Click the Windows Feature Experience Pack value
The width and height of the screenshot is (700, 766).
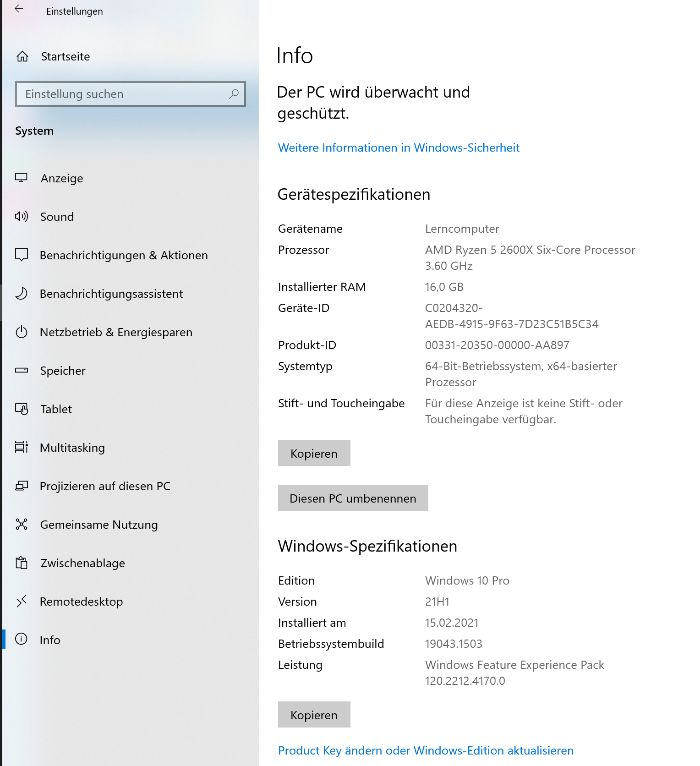(514, 673)
